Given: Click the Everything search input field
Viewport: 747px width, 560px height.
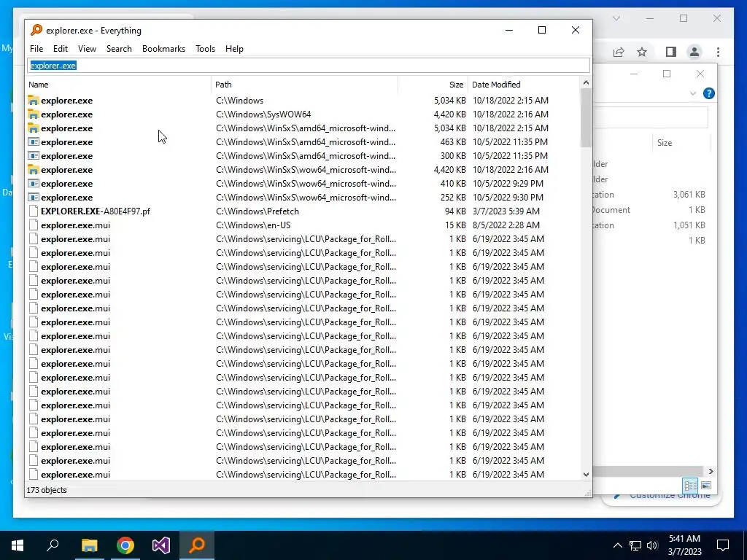Looking at the screenshot, I should (x=309, y=65).
